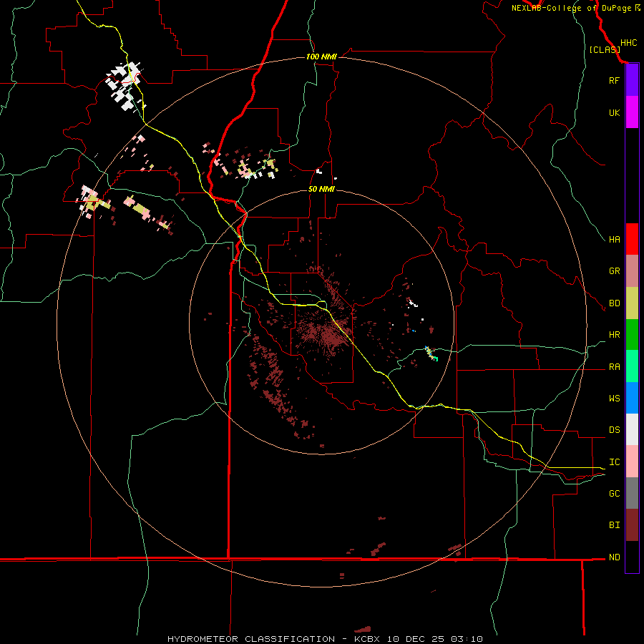
Task: Select the "HA" legend label
Action: point(614,240)
